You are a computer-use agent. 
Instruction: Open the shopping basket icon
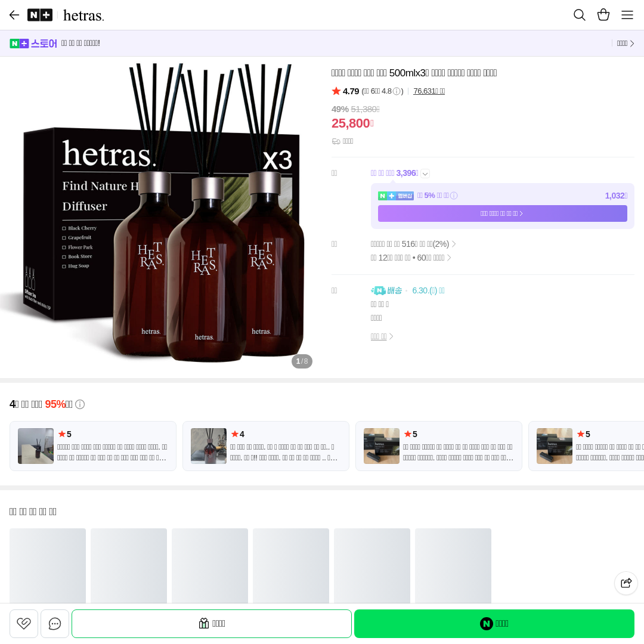(x=603, y=15)
